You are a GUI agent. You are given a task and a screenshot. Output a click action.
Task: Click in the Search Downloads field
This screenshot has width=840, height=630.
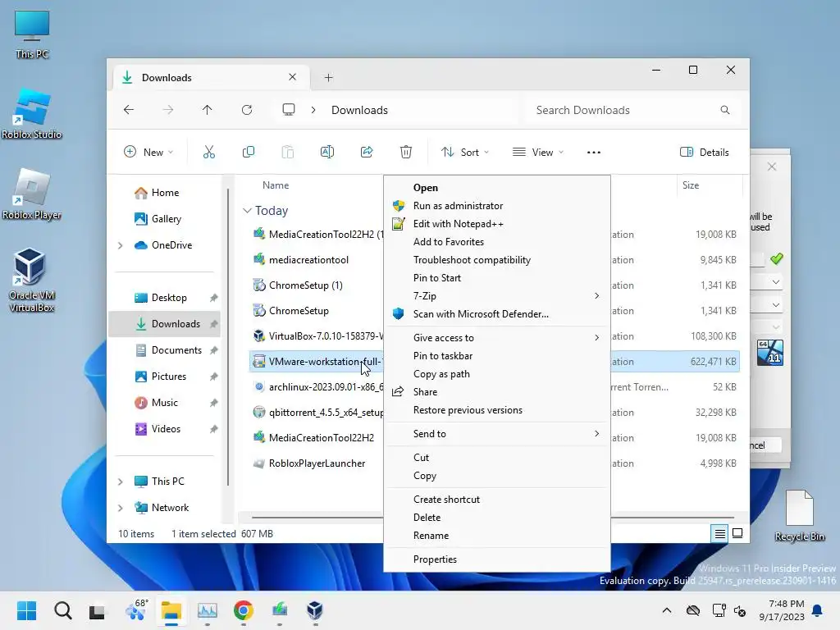click(x=632, y=110)
